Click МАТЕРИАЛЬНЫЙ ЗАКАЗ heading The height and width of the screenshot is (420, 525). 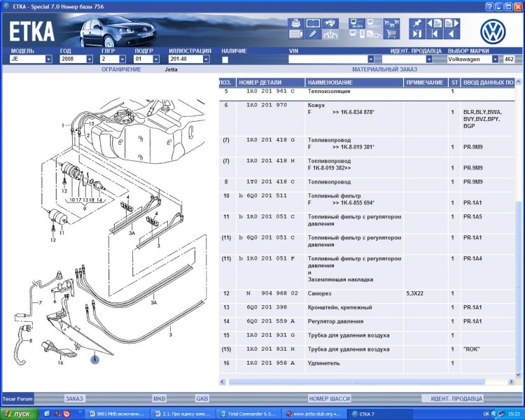click(384, 69)
